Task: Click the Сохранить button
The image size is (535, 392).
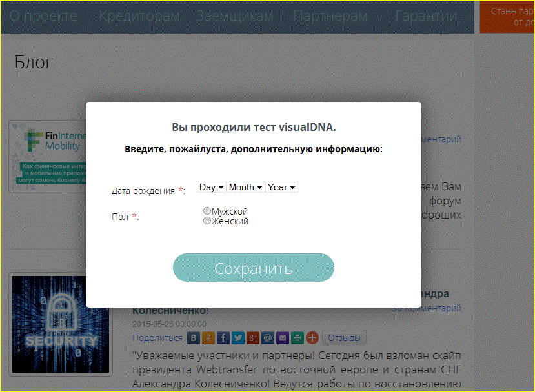Action: (x=253, y=267)
